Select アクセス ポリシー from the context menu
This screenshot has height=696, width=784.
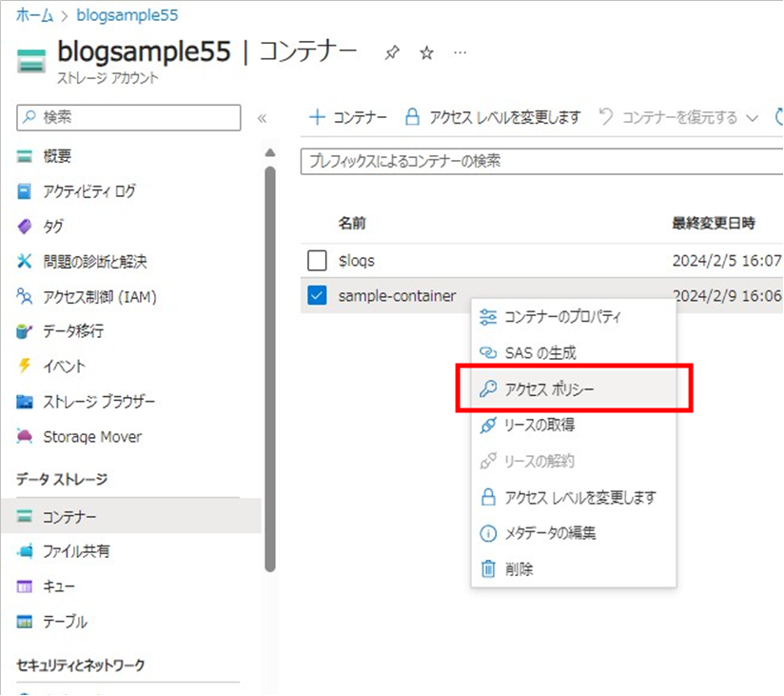547,388
